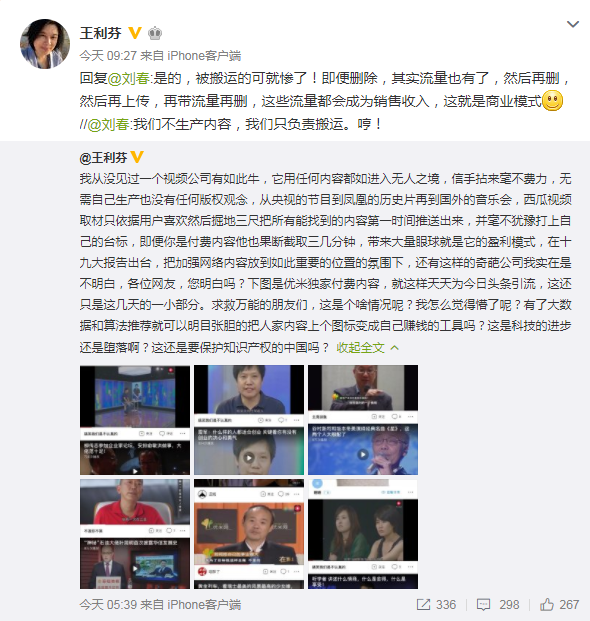The height and width of the screenshot is (621, 590).
Task: Open the post options chevron menu
Action: pos(573,25)
